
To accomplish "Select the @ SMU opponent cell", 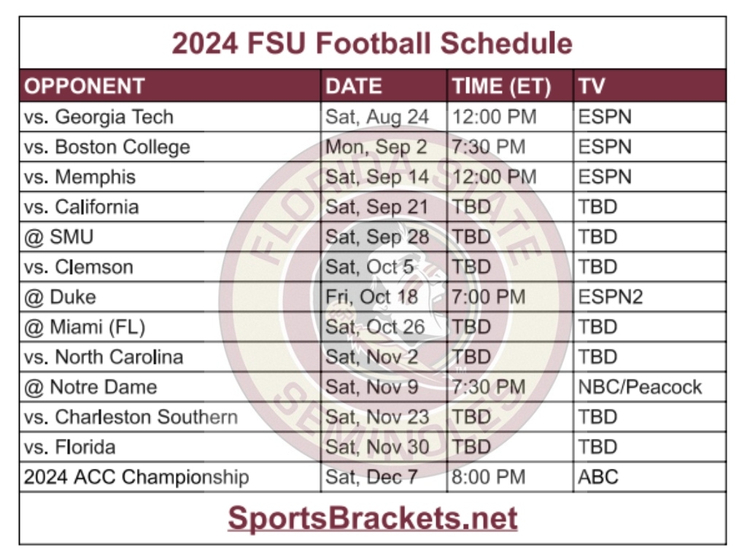I will click(58, 237).
